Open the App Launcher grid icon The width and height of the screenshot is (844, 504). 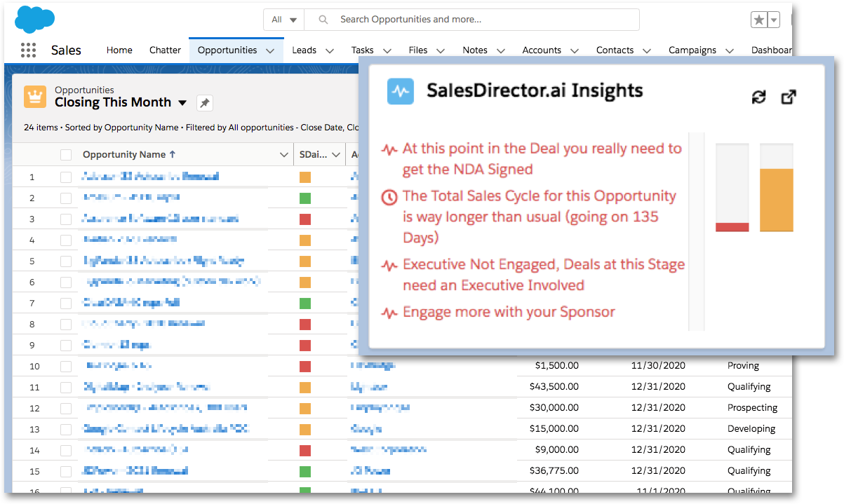[x=27, y=50]
